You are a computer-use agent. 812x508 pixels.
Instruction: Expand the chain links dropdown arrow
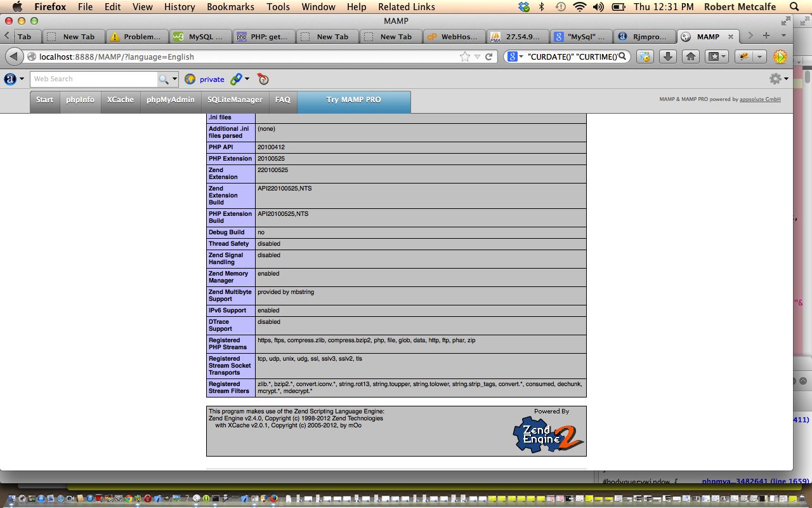tap(247, 79)
